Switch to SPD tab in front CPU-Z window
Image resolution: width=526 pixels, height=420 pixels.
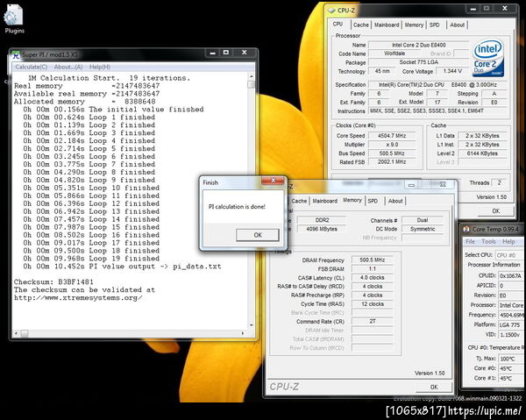click(373, 201)
